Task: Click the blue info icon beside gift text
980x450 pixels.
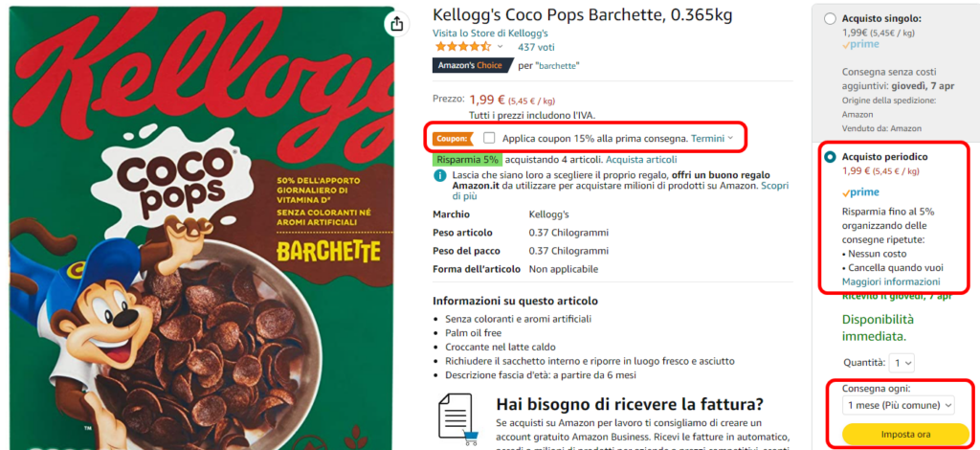Action: [440, 175]
